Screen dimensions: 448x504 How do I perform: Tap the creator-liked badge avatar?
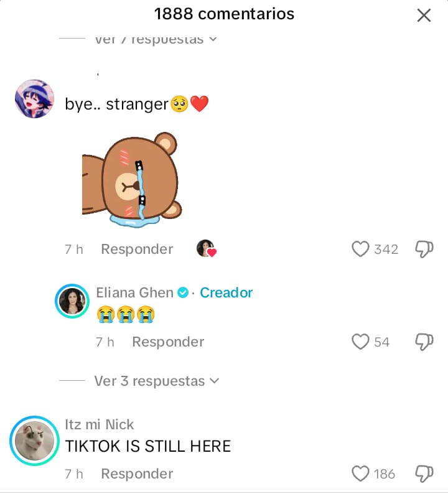(207, 248)
